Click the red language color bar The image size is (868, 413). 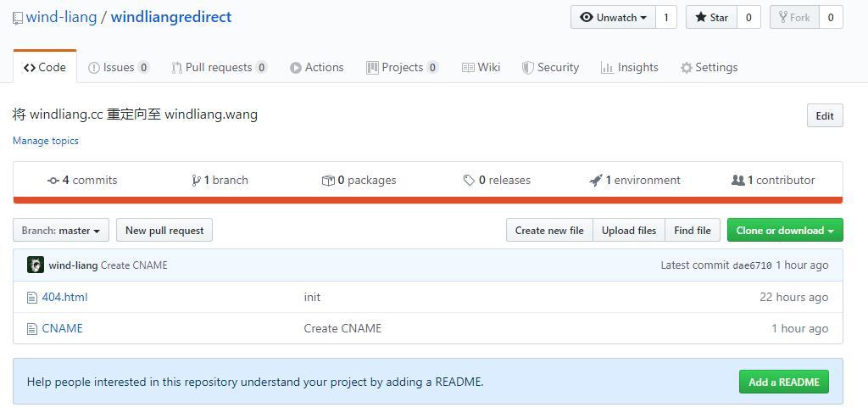(427, 200)
